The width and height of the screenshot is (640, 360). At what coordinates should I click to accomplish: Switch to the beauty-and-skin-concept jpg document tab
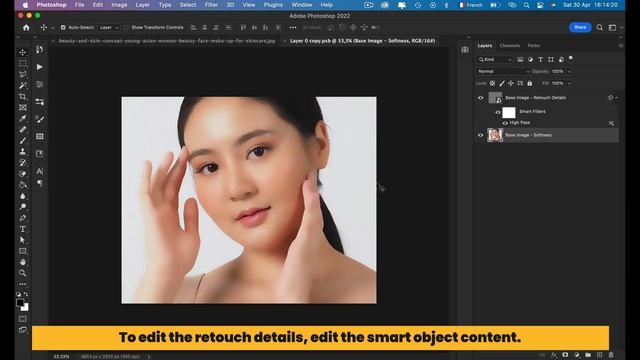(x=167, y=41)
